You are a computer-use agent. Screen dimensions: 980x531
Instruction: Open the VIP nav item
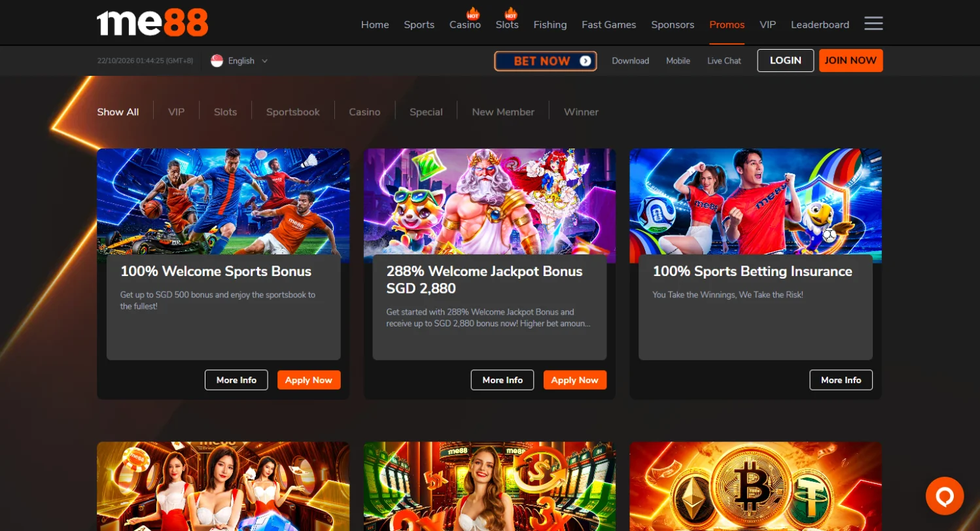[768, 25]
